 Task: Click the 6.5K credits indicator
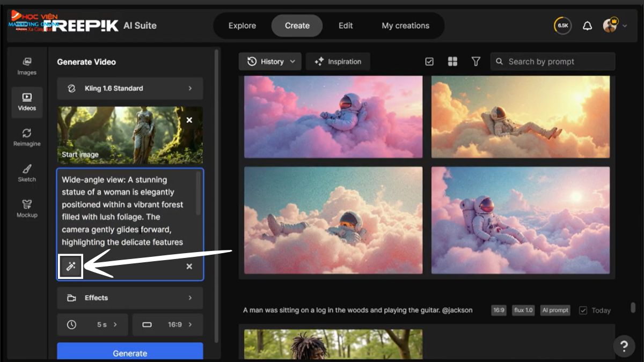click(x=563, y=26)
